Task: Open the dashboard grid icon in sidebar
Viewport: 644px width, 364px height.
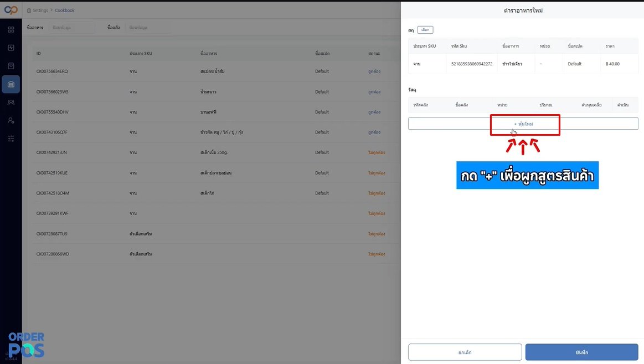Action: point(11,29)
